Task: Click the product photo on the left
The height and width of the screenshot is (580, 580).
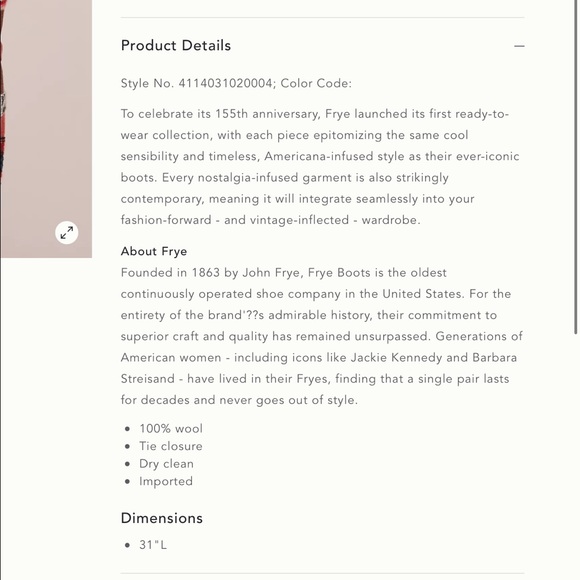Action: pyautogui.click(x=46, y=129)
